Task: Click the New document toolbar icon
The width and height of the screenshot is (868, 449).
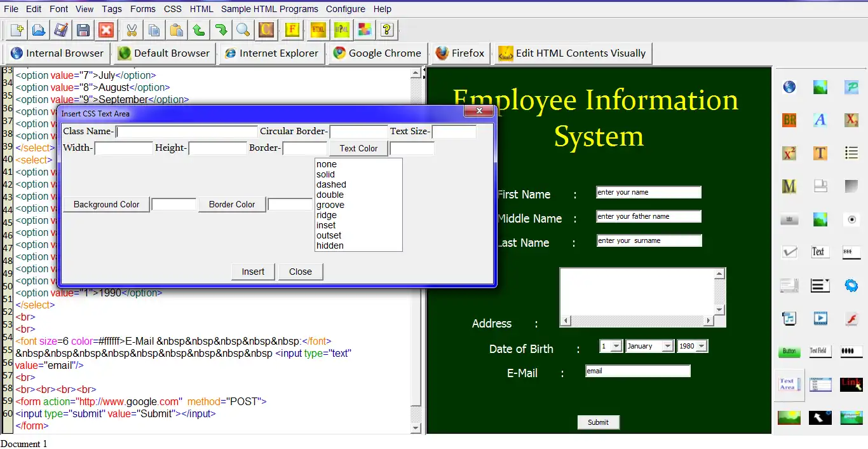Action: click(17, 30)
